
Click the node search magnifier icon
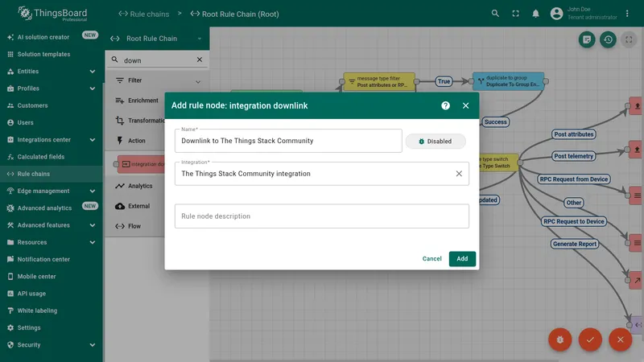(114, 60)
